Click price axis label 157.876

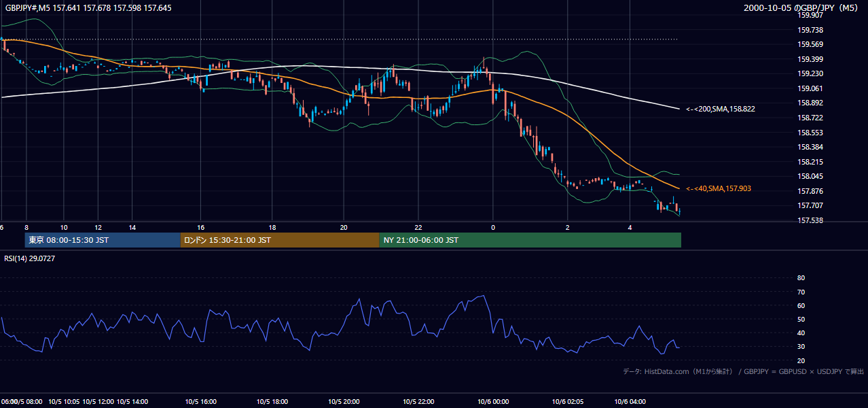pos(810,191)
